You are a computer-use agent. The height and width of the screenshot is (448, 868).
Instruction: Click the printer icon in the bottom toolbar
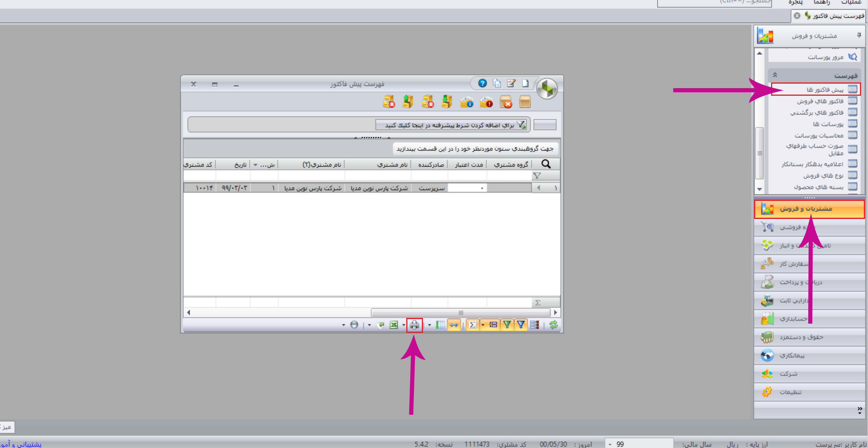[x=414, y=325]
